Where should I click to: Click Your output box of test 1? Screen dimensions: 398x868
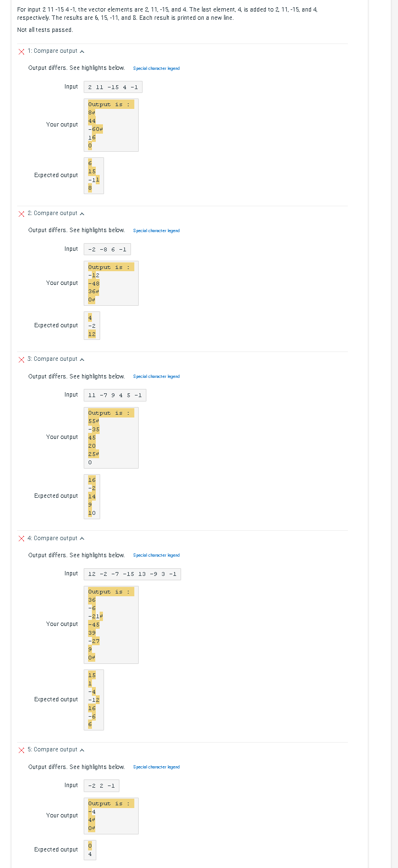pyautogui.click(x=111, y=125)
